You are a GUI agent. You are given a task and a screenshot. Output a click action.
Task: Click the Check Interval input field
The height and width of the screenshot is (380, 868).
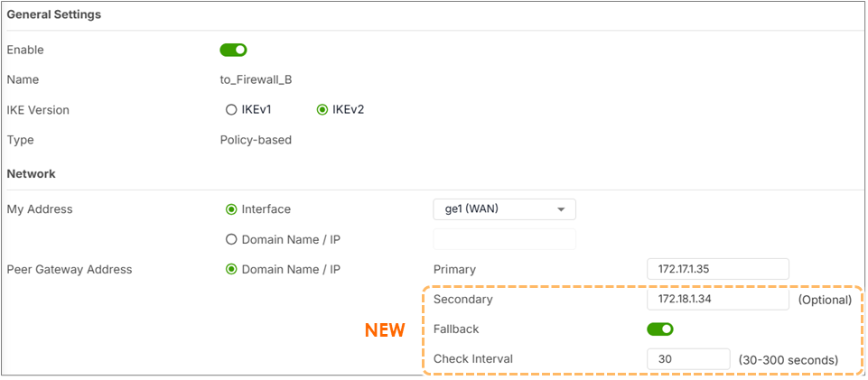[688, 359]
